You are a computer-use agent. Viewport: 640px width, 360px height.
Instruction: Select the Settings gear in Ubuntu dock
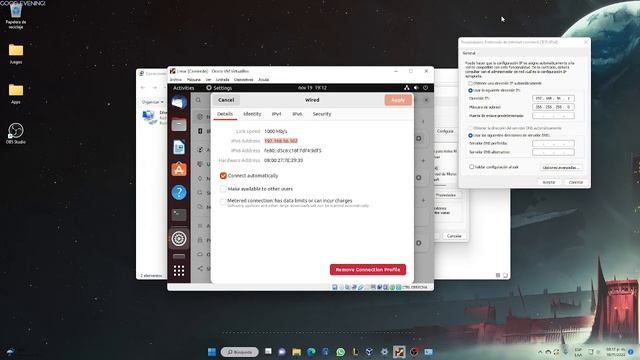(179, 238)
